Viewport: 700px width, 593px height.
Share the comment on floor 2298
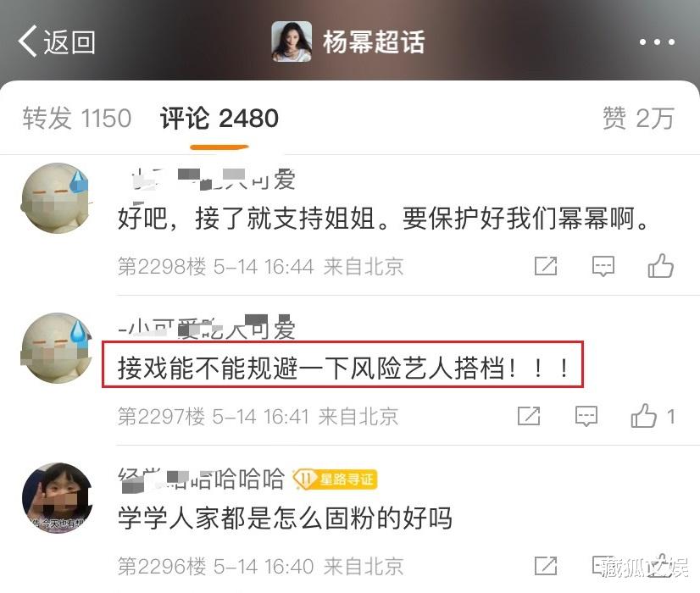point(546,266)
